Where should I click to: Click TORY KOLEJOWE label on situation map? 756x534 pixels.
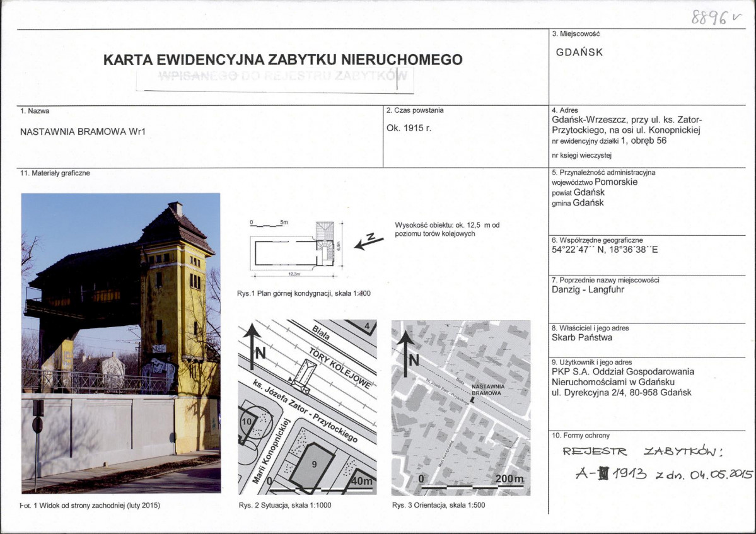(340, 369)
